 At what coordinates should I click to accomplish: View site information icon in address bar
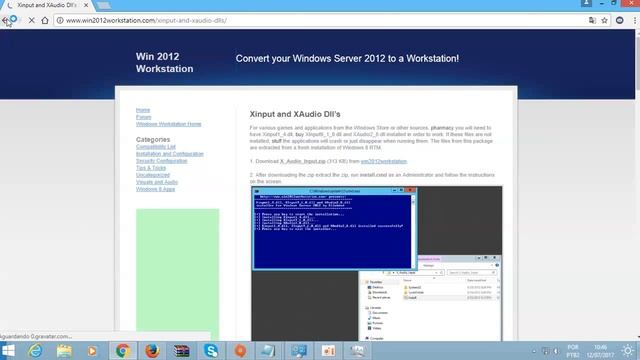(60, 20)
